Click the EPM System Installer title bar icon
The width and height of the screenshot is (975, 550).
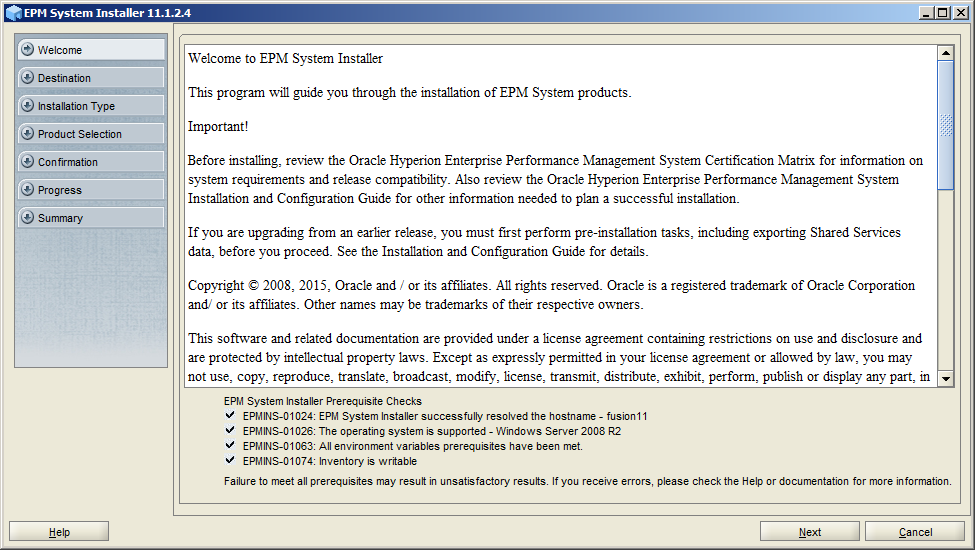click(13, 12)
